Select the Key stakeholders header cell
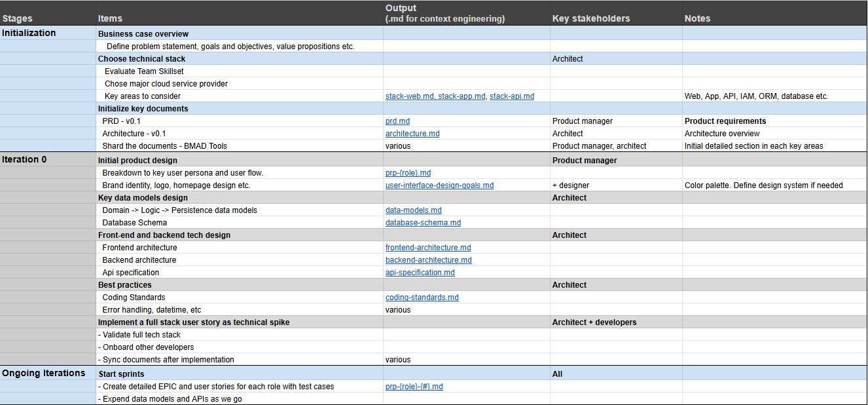This screenshot has width=868, height=405. click(616, 13)
